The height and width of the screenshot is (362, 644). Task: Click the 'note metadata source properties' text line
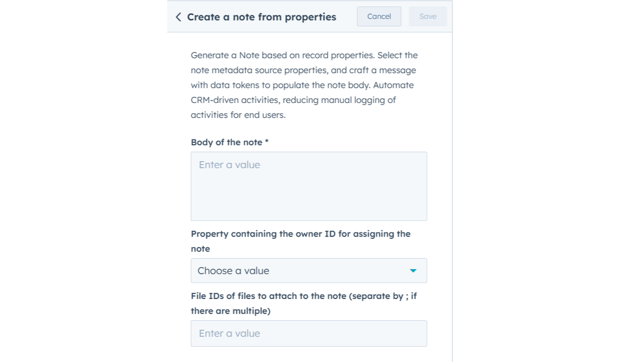[303, 70]
